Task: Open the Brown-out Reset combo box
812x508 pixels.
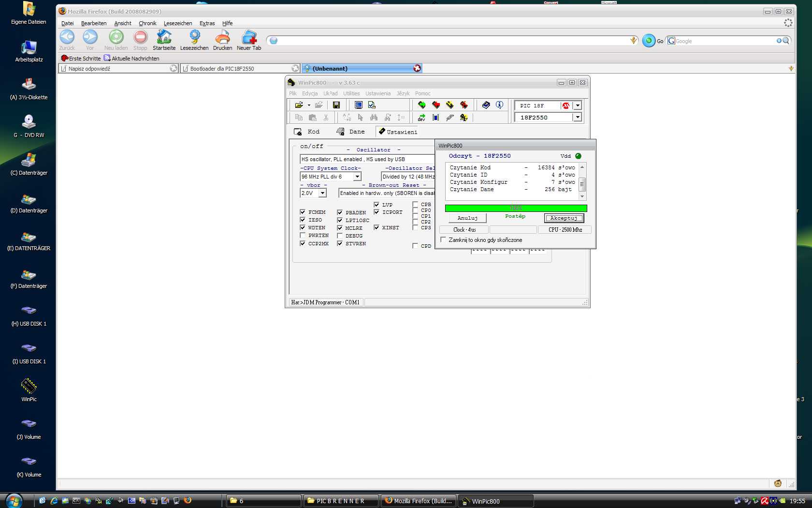Action: click(387, 193)
